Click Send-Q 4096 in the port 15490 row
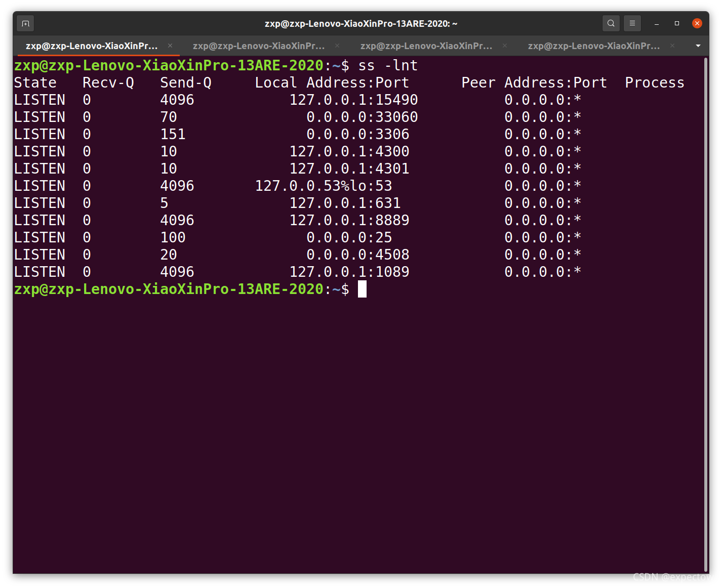 tap(177, 100)
